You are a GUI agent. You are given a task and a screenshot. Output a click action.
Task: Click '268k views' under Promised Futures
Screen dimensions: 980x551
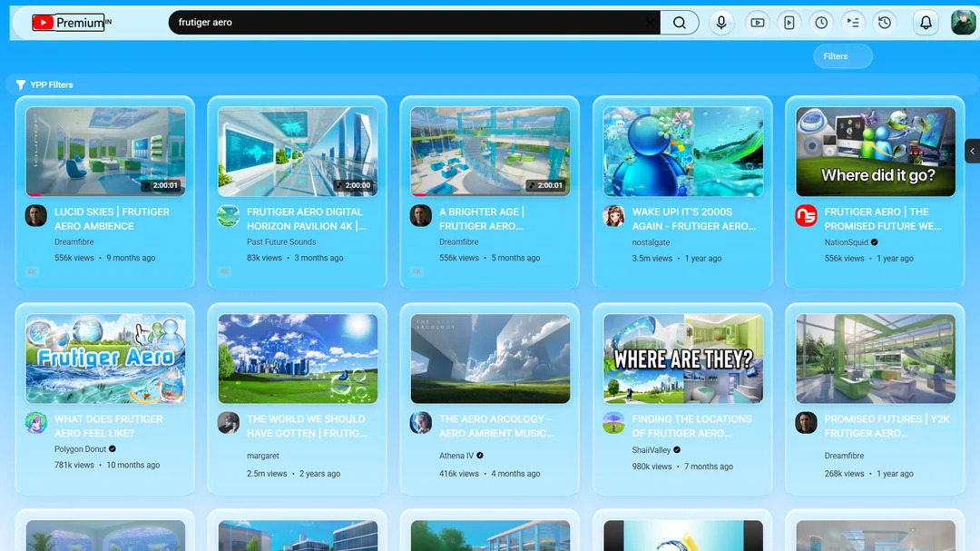click(845, 474)
